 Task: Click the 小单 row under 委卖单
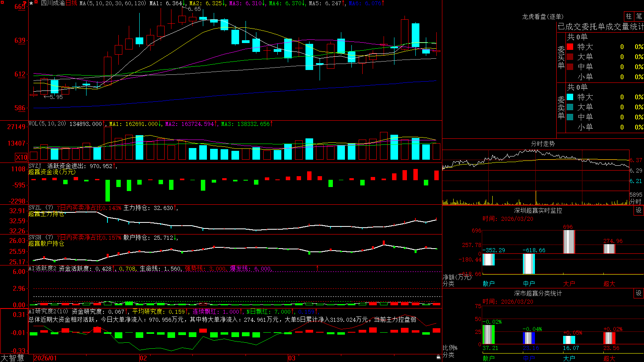click(x=605, y=127)
